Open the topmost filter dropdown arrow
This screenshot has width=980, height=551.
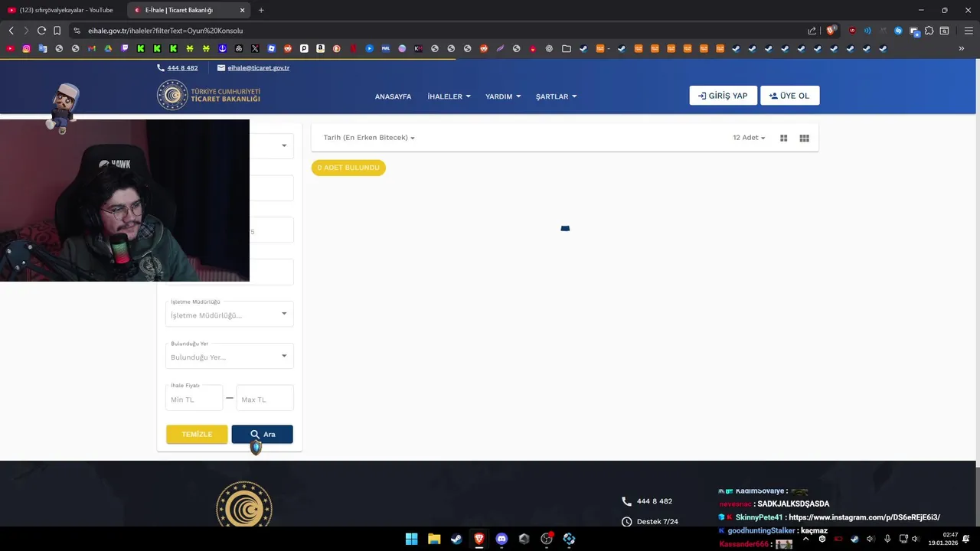point(284,145)
